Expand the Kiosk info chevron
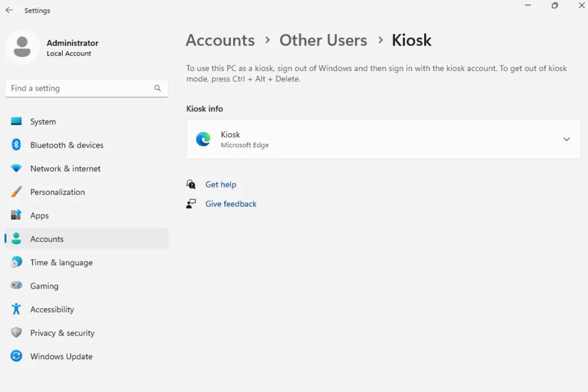Screen dimensions: 588x392 (567, 139)
